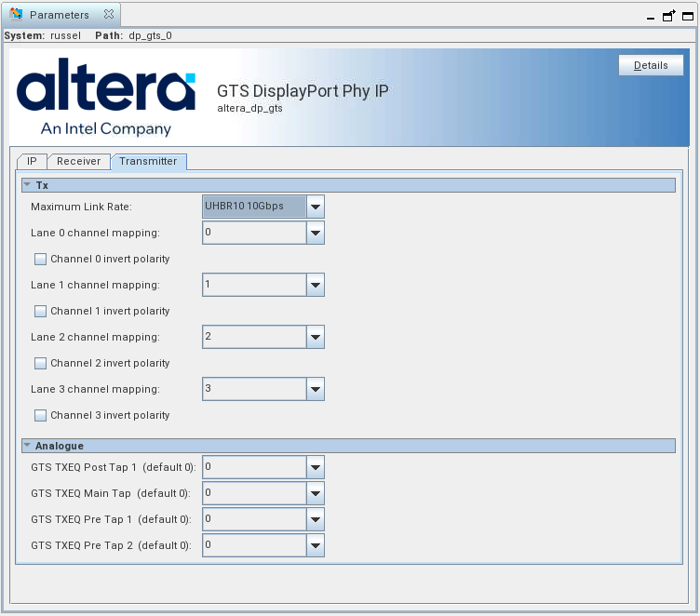Open Lane 0 channel mapping dropdown arrow
The image size is (700, 616).
[x=316, y=233]
